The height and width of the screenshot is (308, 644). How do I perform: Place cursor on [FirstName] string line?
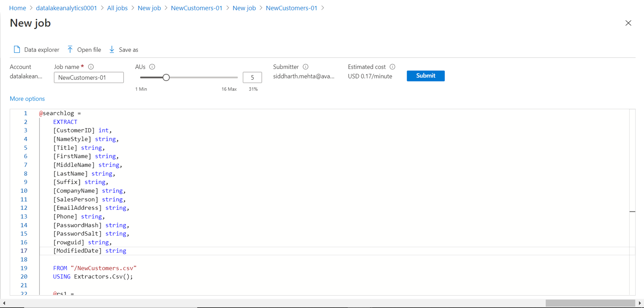(x=86, y=156)
